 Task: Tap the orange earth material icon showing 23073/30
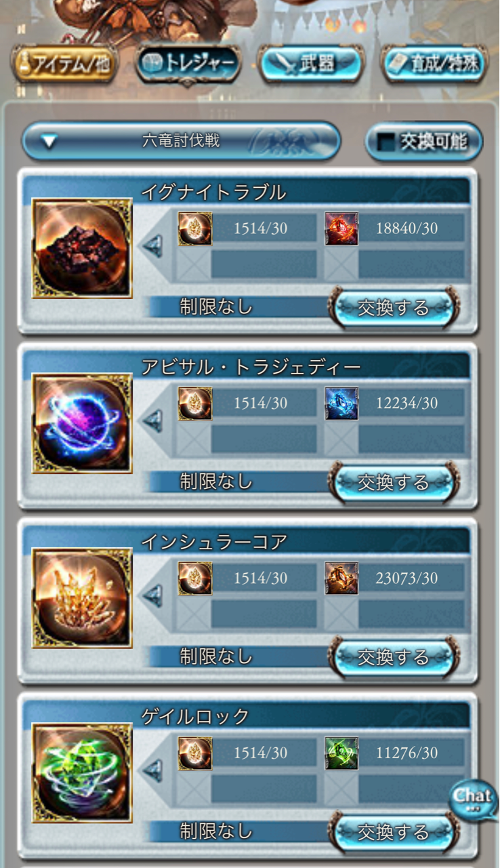[341, 578]
